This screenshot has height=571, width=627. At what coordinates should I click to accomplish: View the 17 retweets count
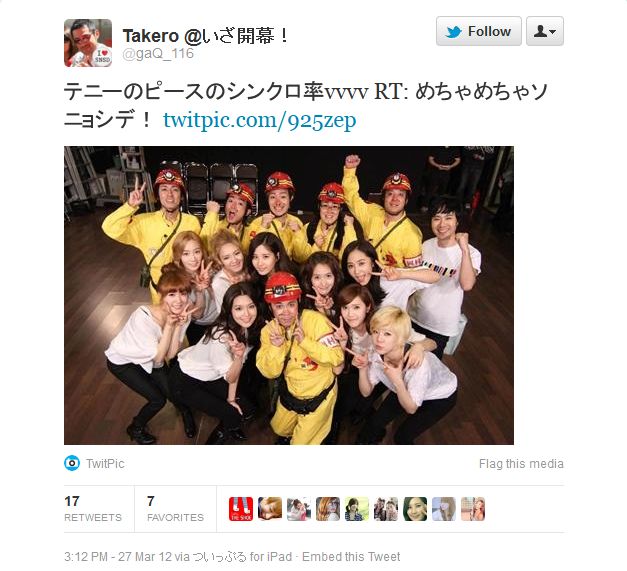[93, 509]
